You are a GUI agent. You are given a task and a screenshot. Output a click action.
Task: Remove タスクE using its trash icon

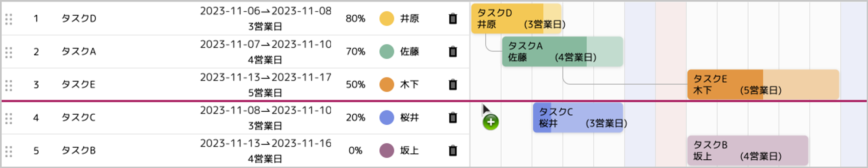click(x=453, y=84)
